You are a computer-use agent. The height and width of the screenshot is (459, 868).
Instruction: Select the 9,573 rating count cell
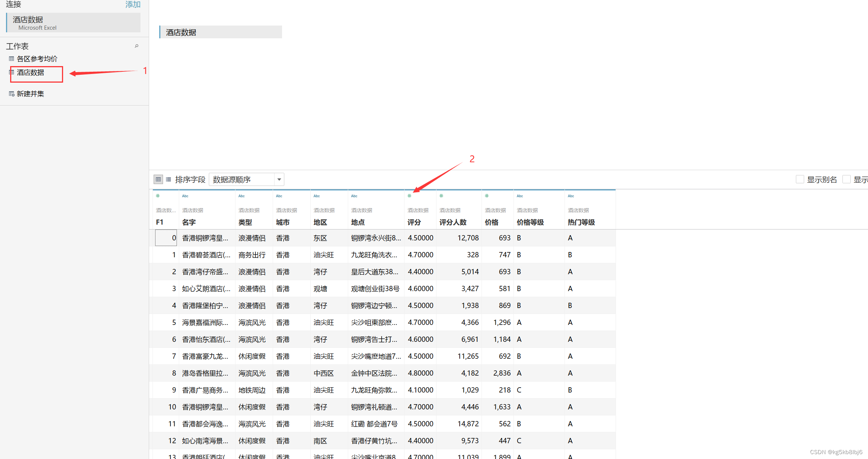459,441
